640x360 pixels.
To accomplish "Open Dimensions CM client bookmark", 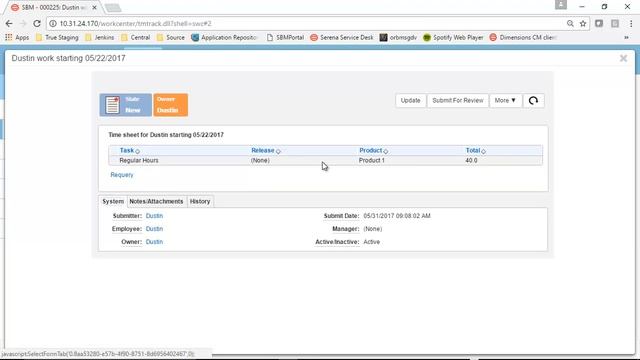I will point(522,38).
